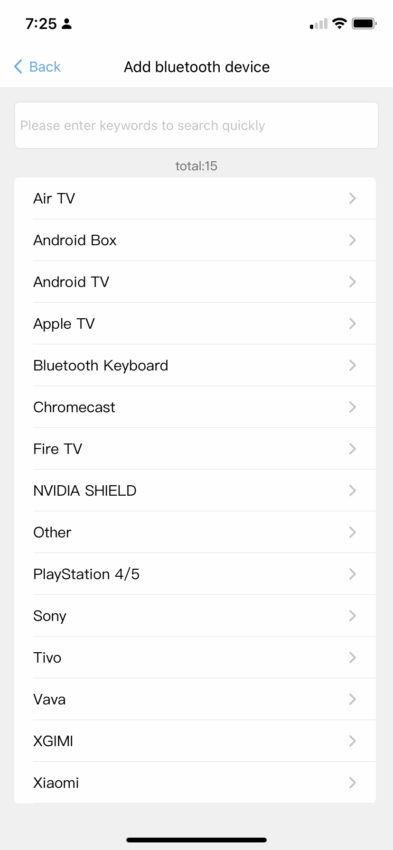The width and height of the screenshot is (393, 850).
Task: Focus the keyword search field
Action: tap(196, 125)
